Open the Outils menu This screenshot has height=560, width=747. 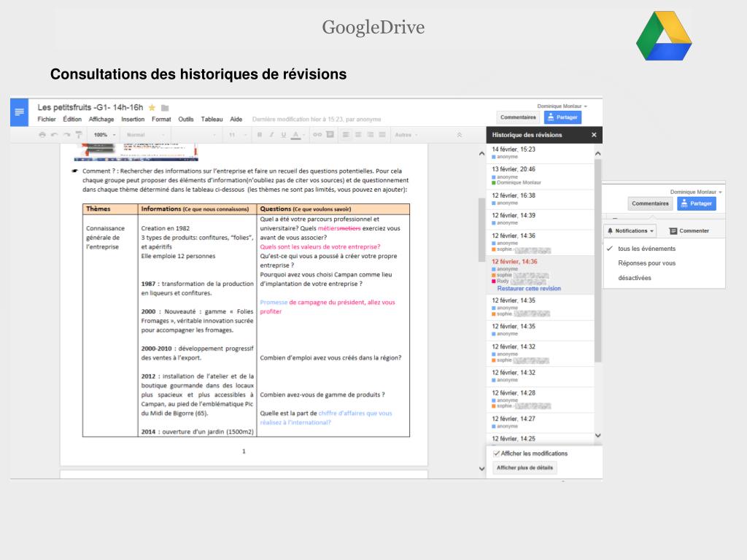[186, 119]
